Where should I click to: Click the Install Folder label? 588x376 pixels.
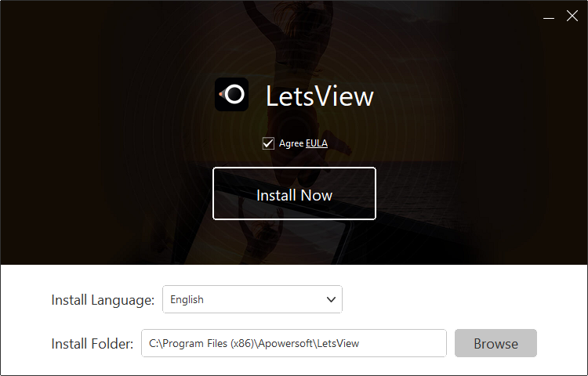pyautogui.click(x=93, y=344)
